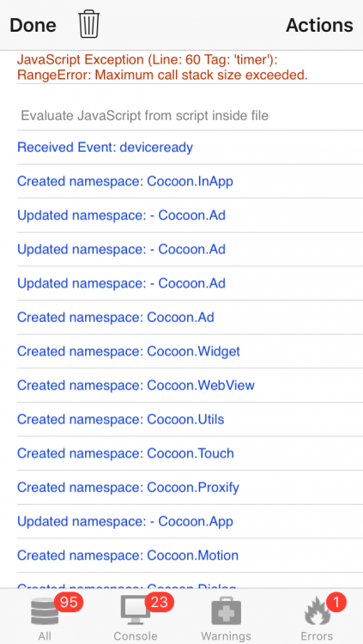Image resolution: width=363 pixels, height=644 pixels.
Task: Tap the red 95 badge on All
Action: coord(69,603)
